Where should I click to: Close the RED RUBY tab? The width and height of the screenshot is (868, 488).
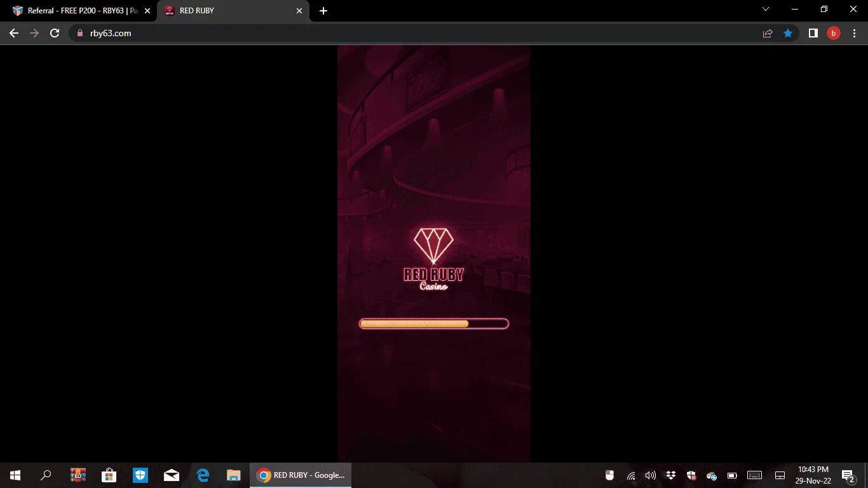pyautogui.click(x=299, y=11)
